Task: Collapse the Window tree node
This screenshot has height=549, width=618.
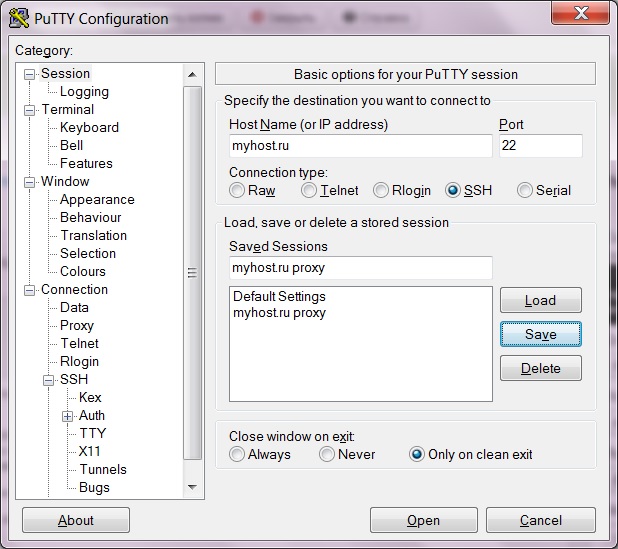Action: (x=29, y=182)
